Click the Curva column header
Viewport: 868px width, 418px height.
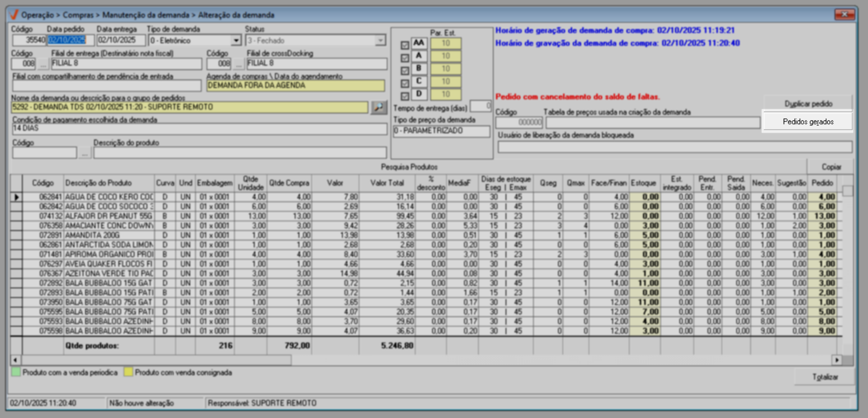(165, 183)
